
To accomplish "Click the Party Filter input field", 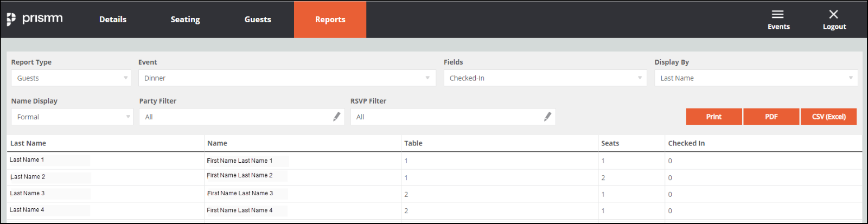I will (242, 117).
